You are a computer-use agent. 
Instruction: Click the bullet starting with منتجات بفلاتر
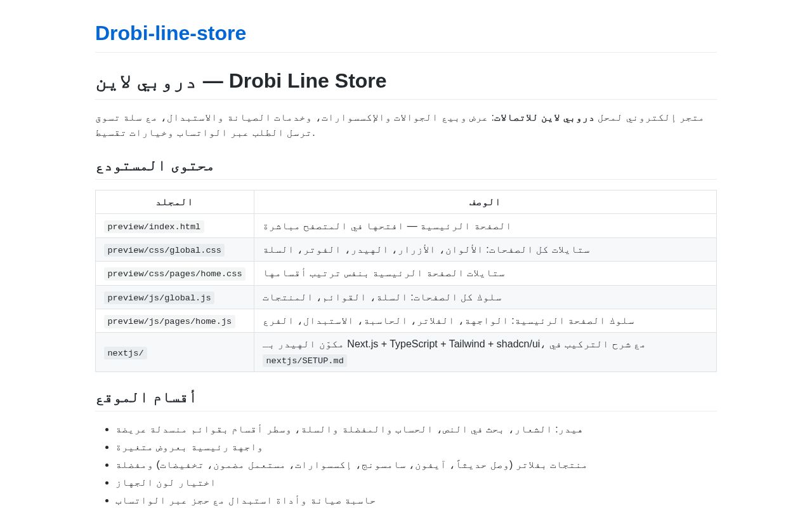[x=351, y=465]
